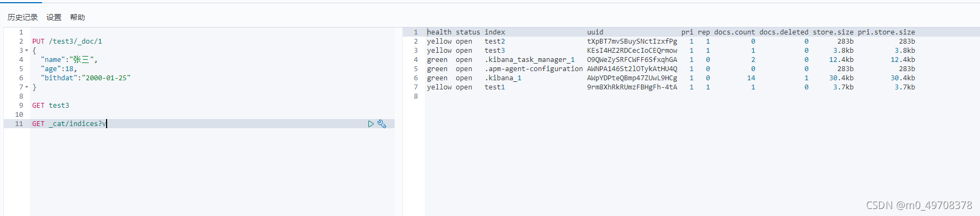Click the "age":18 line in editor

coord(59,69)
